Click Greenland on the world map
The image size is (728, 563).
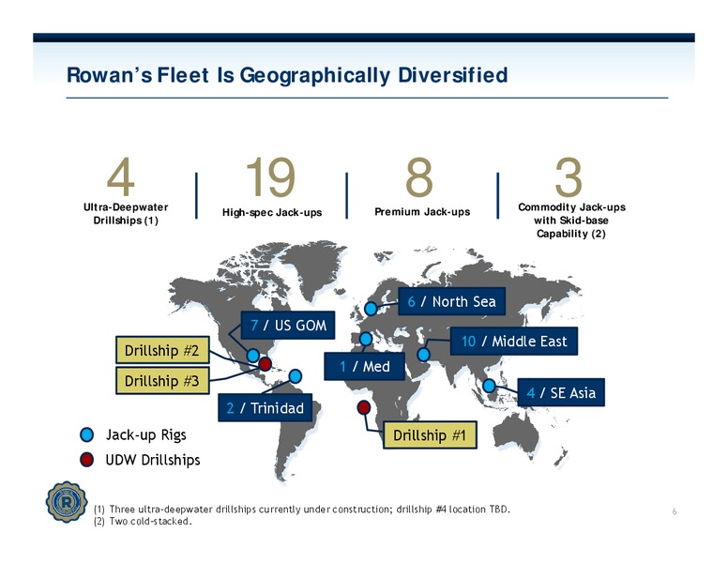(x=313, y=267)
